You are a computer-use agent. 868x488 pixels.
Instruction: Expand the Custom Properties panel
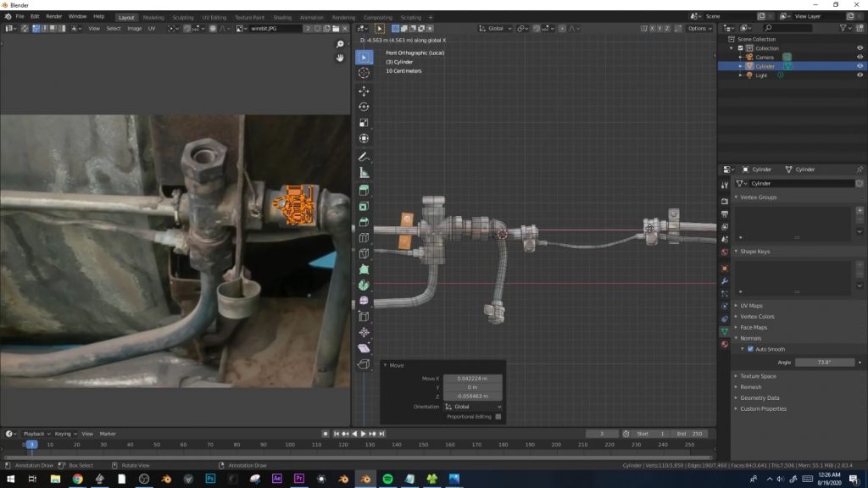763,409
